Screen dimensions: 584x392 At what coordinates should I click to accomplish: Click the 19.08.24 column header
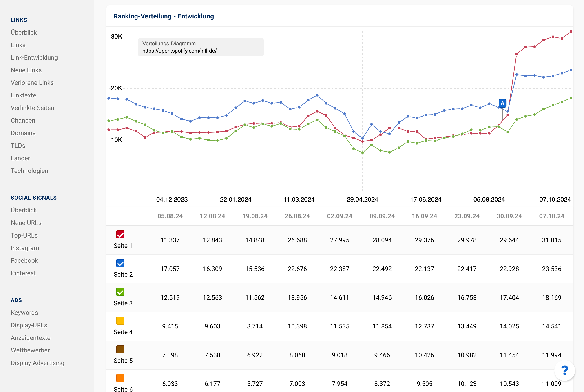(x=255, y=216)
